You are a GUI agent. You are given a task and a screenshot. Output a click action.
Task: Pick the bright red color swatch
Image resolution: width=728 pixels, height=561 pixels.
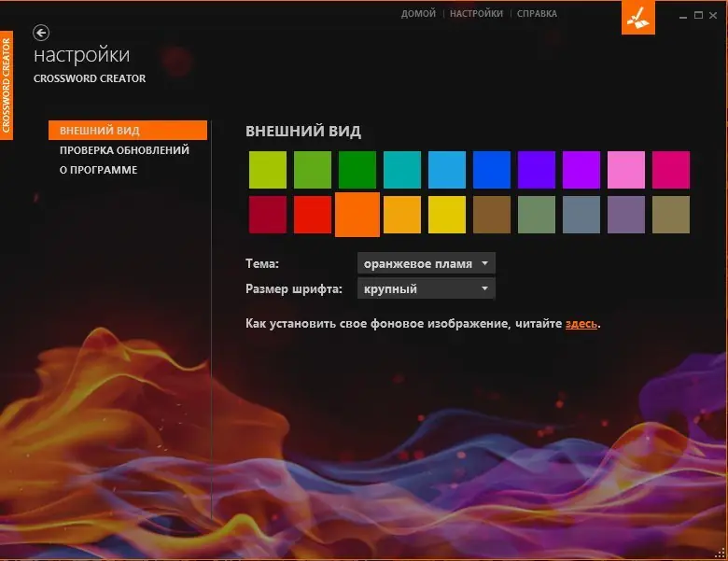[313, 215]
